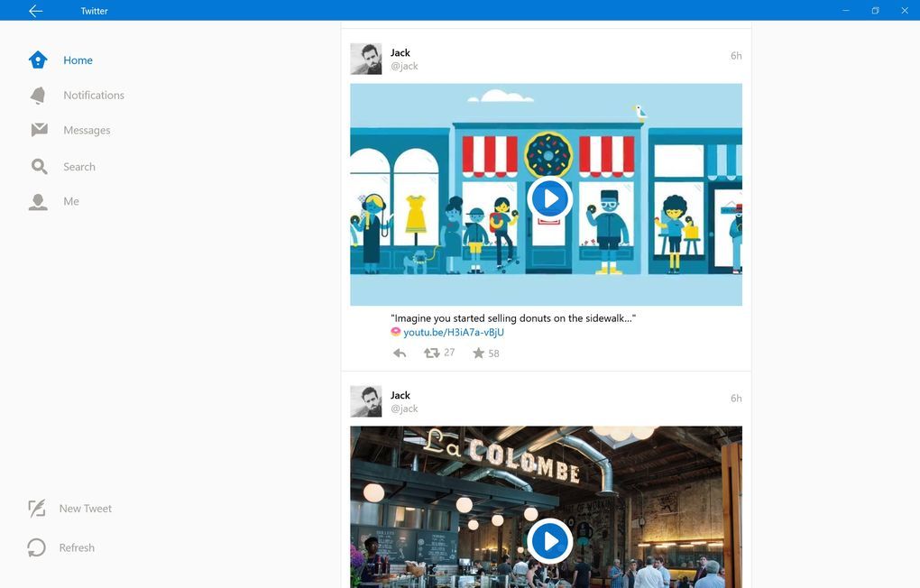920x588 pixels.
Task: Click the reply icon on the donut tweet
Action: 399,353
